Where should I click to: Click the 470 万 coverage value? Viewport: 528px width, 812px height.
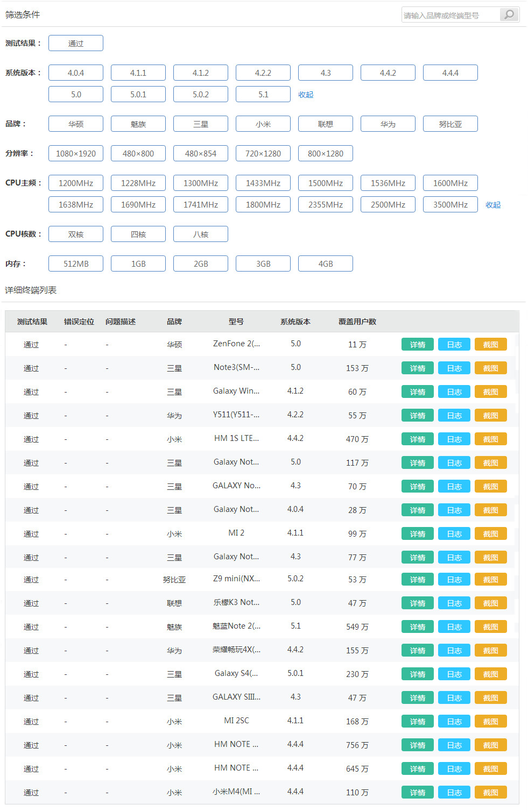coord(357,439)
